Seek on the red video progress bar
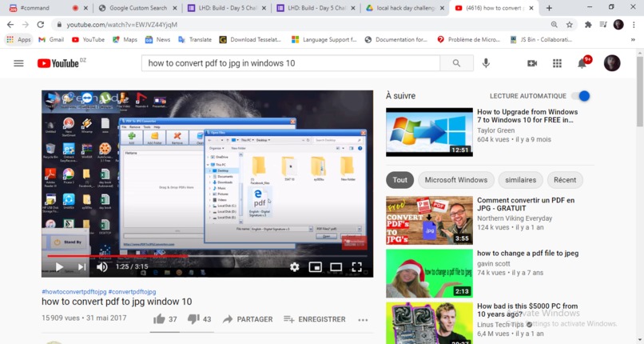 pyautogui.click(x=118, y=256)
